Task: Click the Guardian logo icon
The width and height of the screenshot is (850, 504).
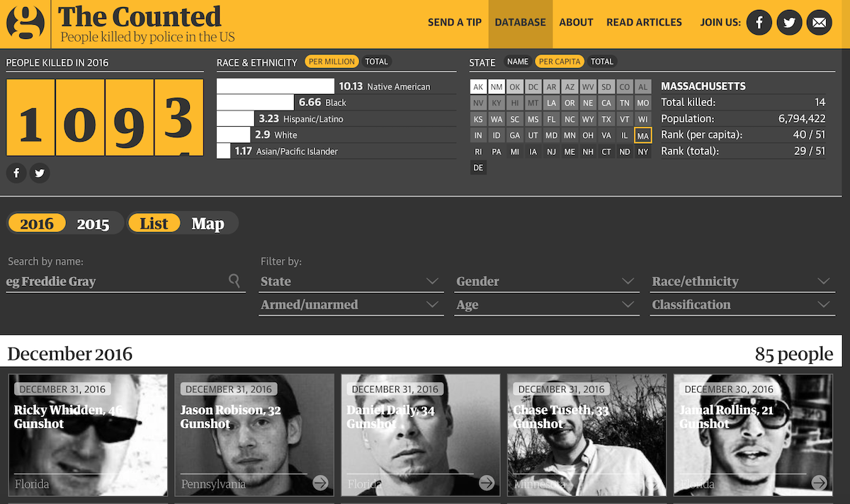Action: (25, 23)
